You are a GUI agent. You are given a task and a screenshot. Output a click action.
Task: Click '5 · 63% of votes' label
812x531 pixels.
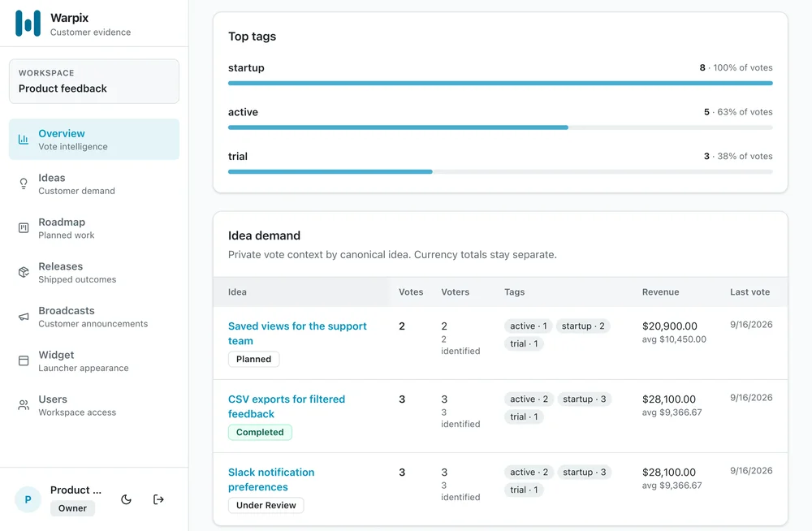[738, 112]
